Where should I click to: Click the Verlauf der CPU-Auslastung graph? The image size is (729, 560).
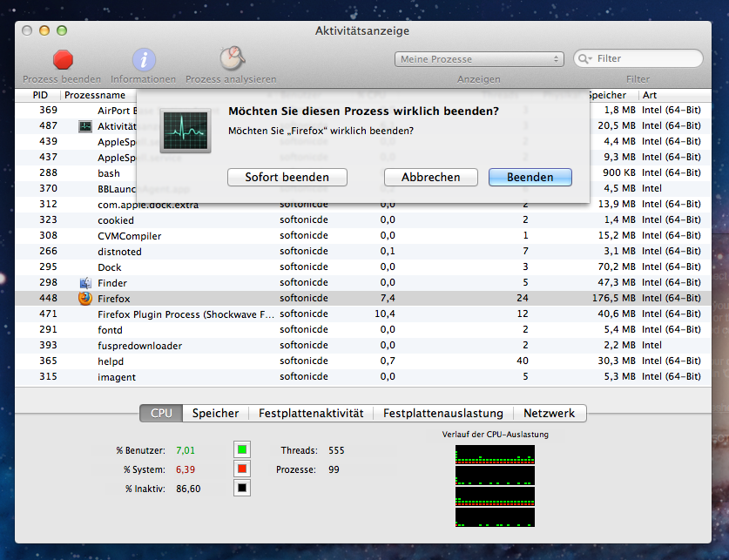[495, 486]
